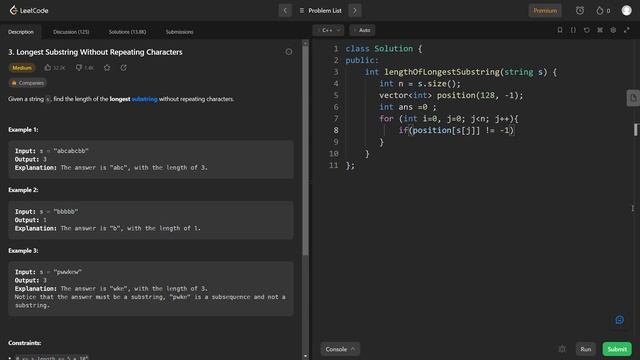640x360 pixels.
Task: Click the scroll down arrow of description
Action: pyautogui.click(x=306, y=356)
